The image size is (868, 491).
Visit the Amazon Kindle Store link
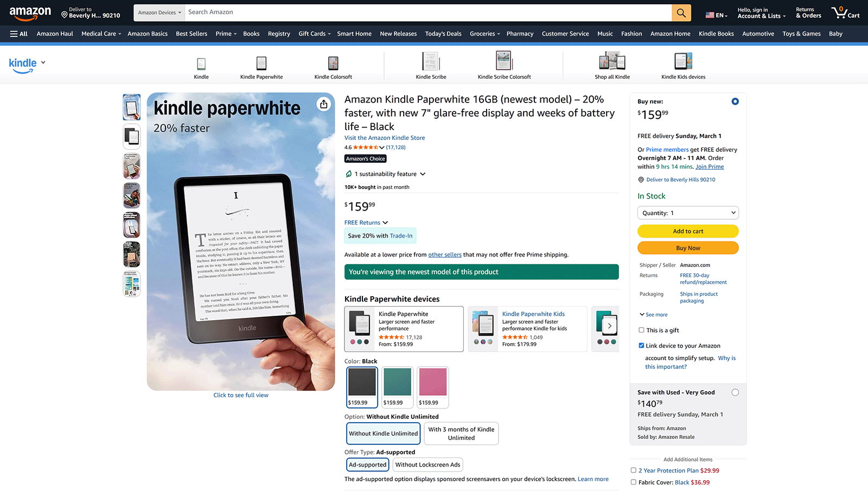tap(384, 137)
